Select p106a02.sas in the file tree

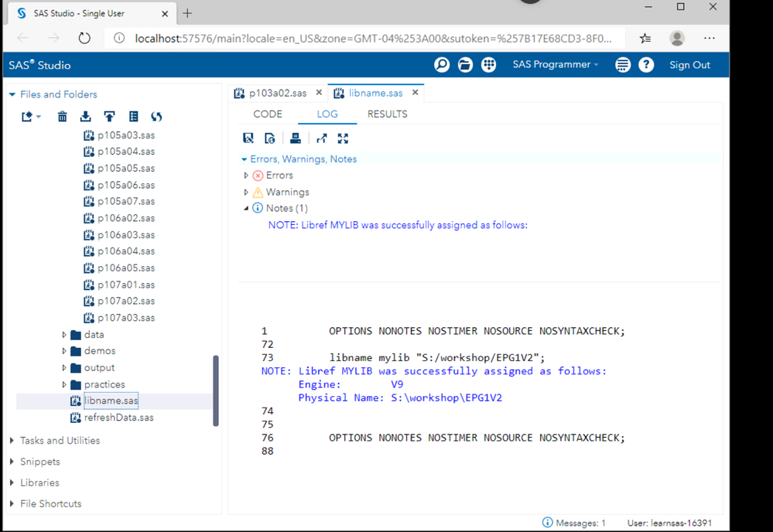(x=126, y=218)
